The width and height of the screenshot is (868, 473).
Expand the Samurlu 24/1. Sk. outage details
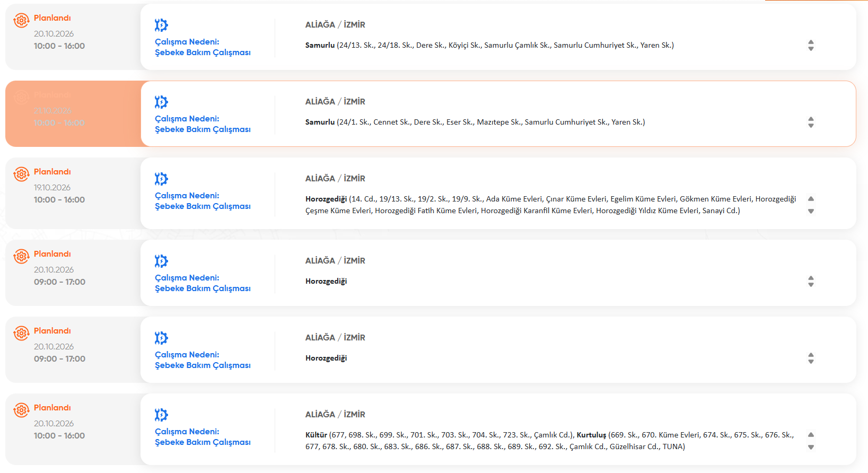(811, 122)
